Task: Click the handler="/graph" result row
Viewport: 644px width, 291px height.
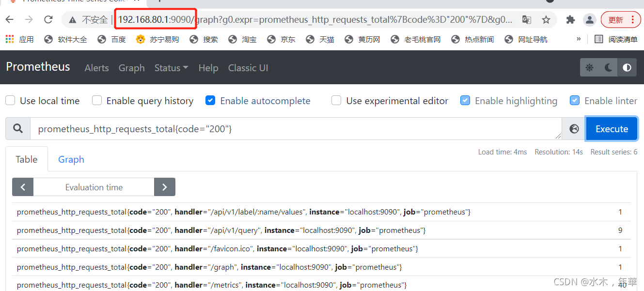Action: coord(322,267)
